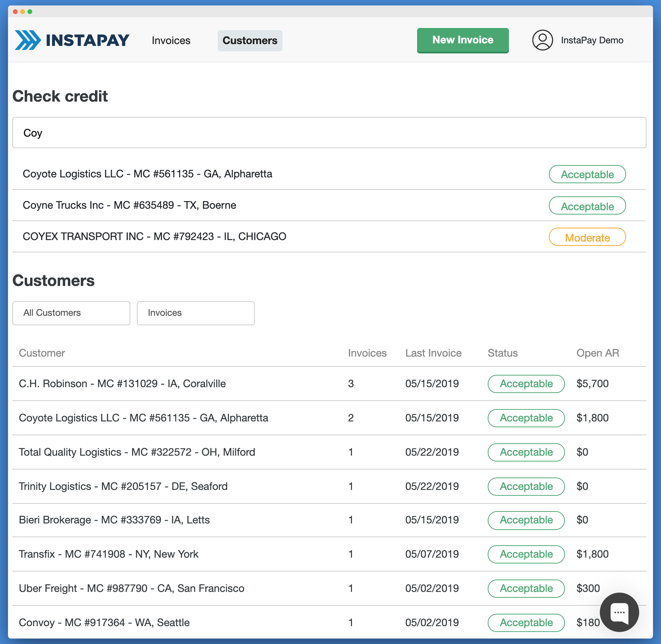
Task: Click Transfix Open AR $1,800
Action: pos(593,554)
